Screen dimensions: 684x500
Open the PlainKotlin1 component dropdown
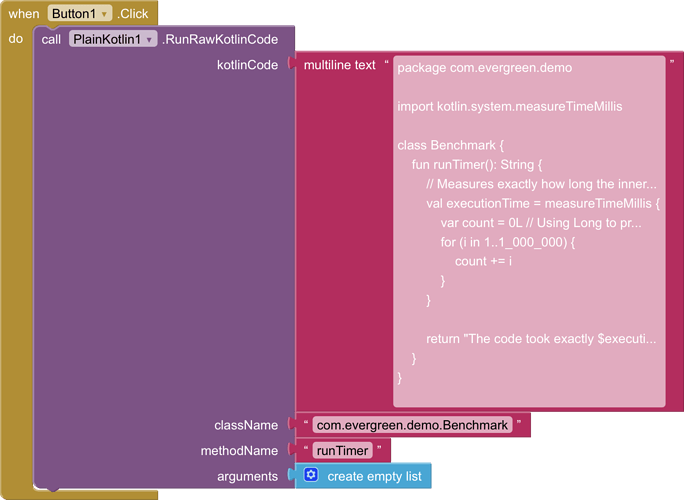113,39
